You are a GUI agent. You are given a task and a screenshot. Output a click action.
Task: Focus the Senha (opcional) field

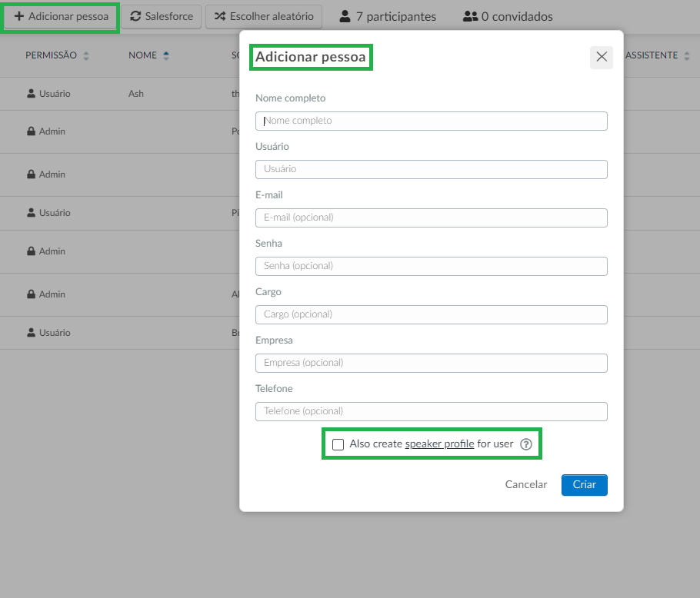coord(432,266)
